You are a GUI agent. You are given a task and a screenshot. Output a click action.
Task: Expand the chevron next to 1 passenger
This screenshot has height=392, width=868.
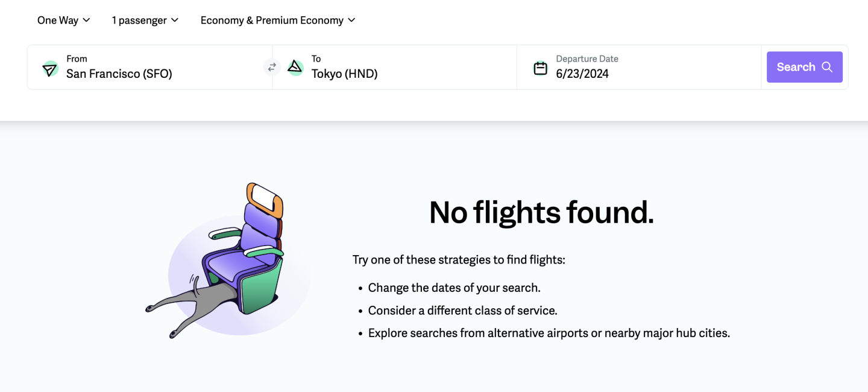tap(175, 20)
